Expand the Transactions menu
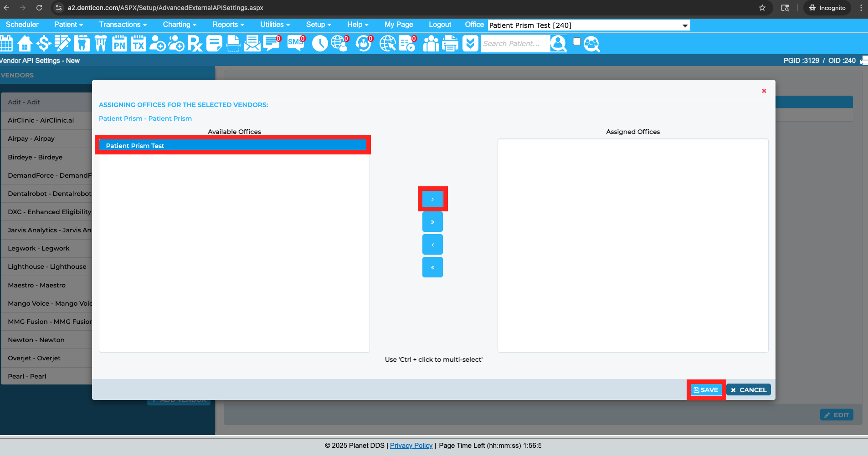Image resolution: width=868 pixels, height=456 pixels. tap(123, 25)
